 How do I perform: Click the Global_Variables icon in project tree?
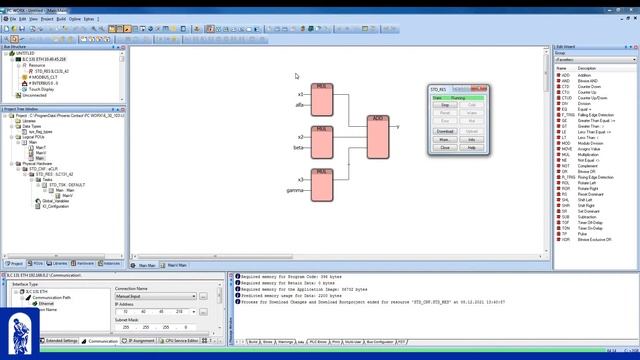click(x=38, y=201)
